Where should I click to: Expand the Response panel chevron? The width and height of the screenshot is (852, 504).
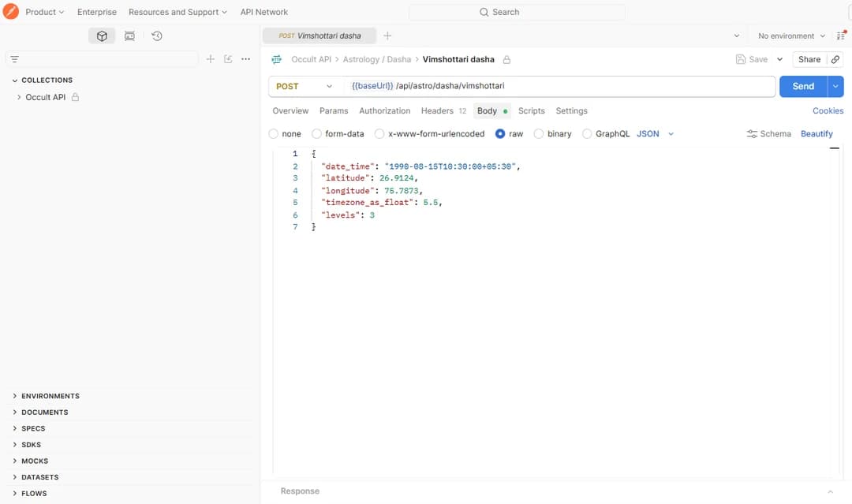coord(830,491)
